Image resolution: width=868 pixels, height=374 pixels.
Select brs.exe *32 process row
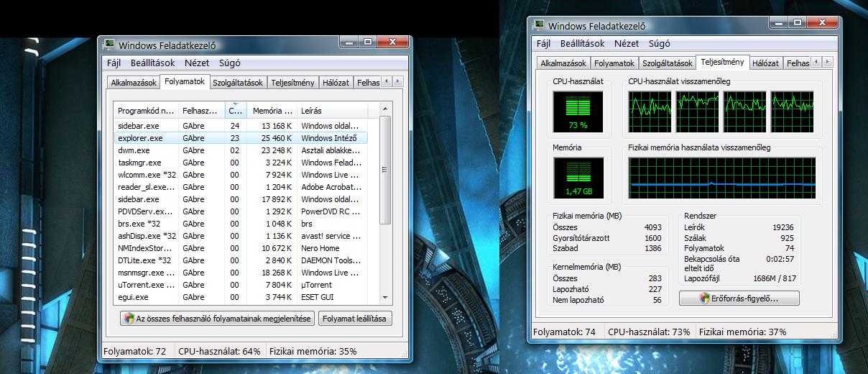pos(241,224)
